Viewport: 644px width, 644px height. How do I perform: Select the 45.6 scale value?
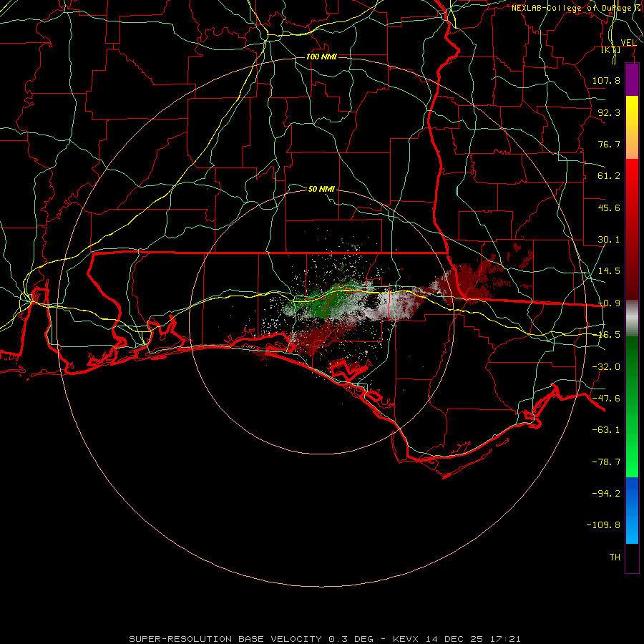(x=609, y=208)
